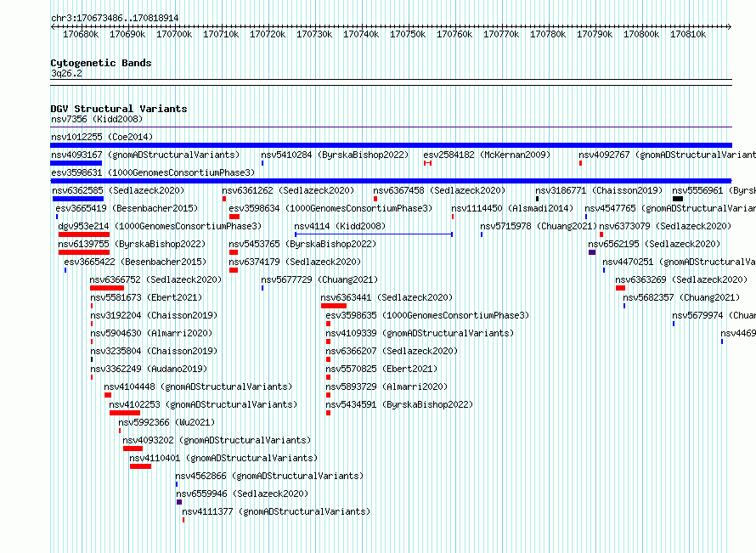Click the 170740k ruler position label
The width and height of the screenshot is (756, 553).
pyautogui.click(x=361, y=34)
